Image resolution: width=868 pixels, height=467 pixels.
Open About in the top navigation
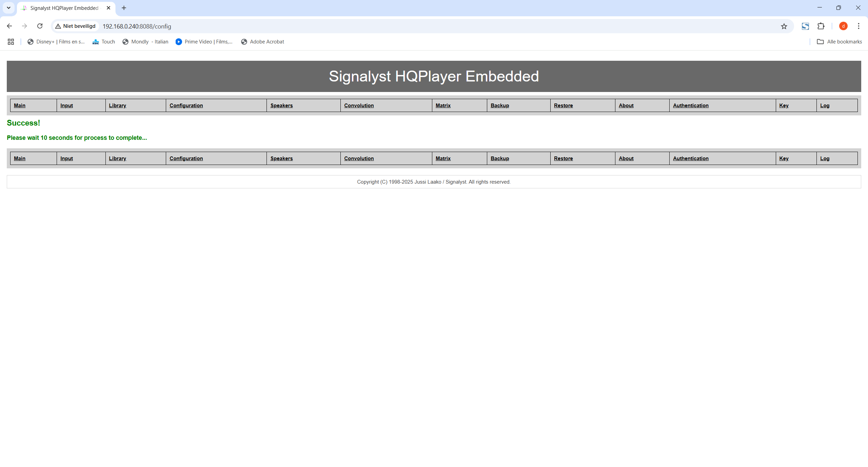626,106
